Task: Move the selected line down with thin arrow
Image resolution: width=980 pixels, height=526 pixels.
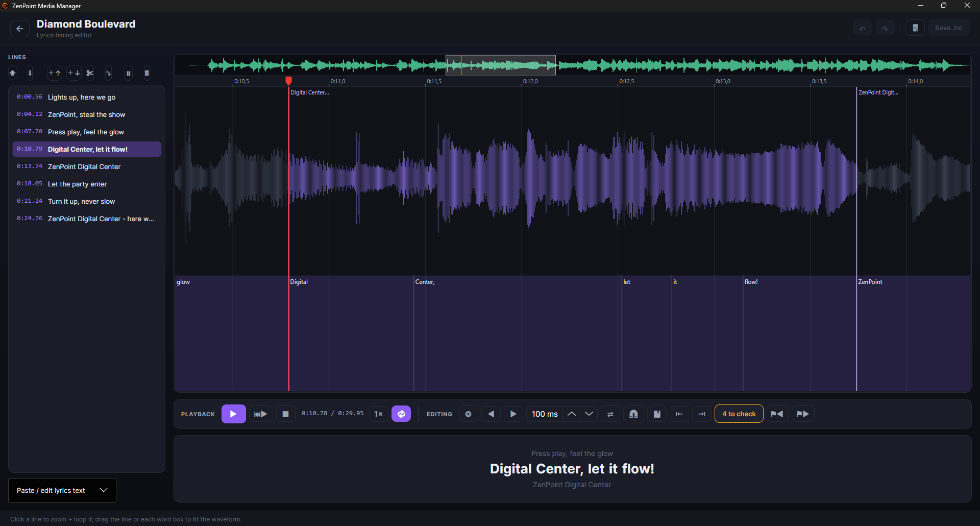Action: (30, 73)
